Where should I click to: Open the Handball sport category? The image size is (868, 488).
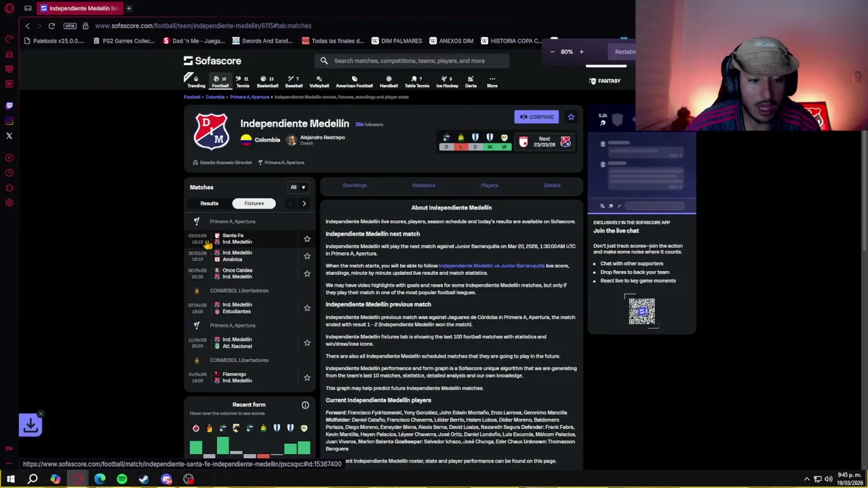(389, 81)
